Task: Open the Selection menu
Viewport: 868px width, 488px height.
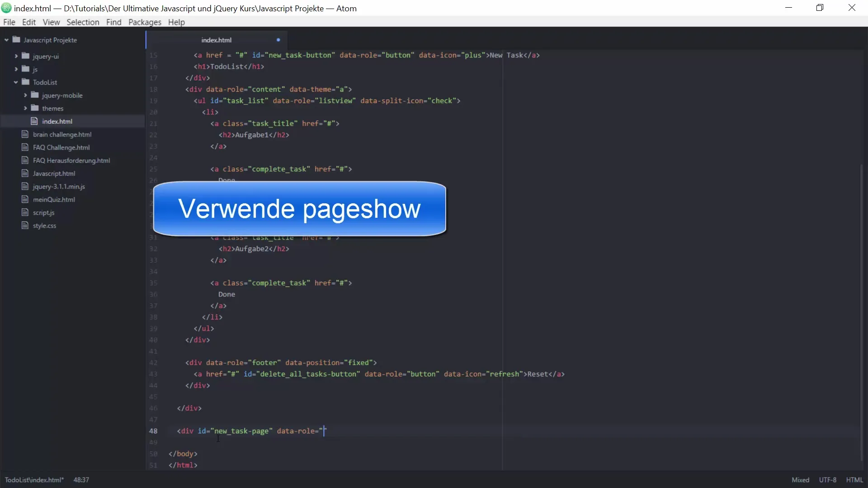Action: click(x=83, y=22)
